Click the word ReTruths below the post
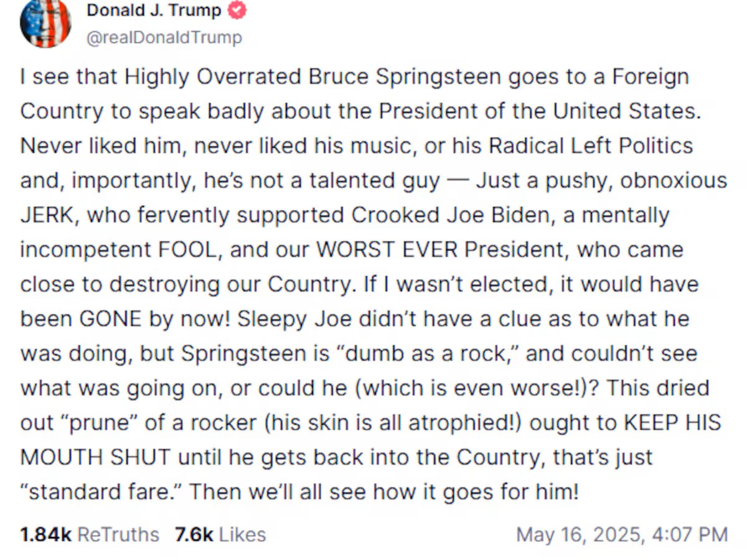The width and height of the screenshot is (747, 560). (x=118, y=534)
